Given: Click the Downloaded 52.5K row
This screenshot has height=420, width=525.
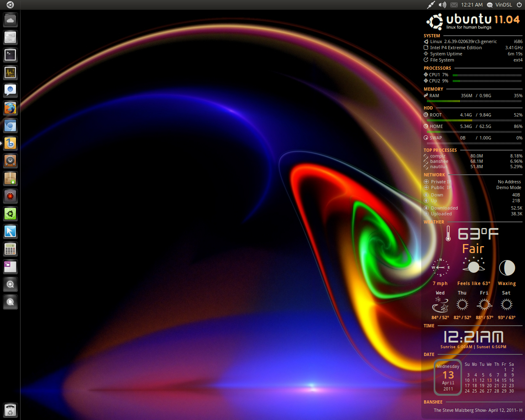Looking at the screenshot, I should pos(473,208).
